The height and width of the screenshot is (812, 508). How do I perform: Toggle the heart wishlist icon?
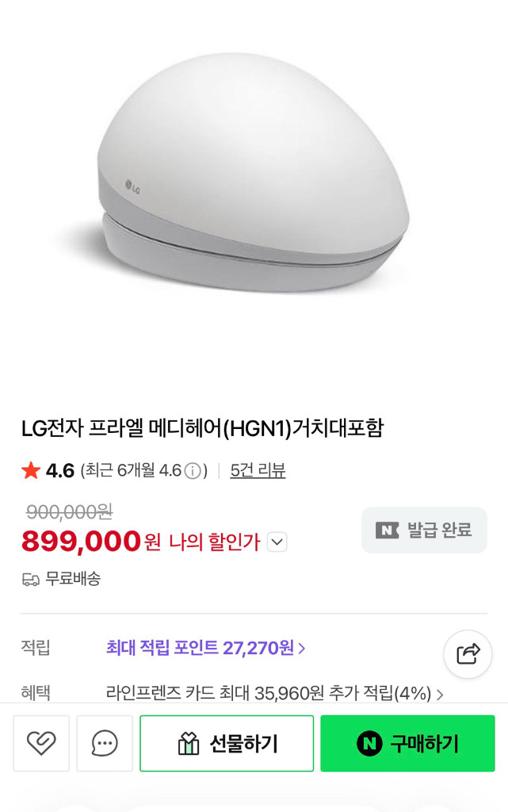click(x=41, y=743)
